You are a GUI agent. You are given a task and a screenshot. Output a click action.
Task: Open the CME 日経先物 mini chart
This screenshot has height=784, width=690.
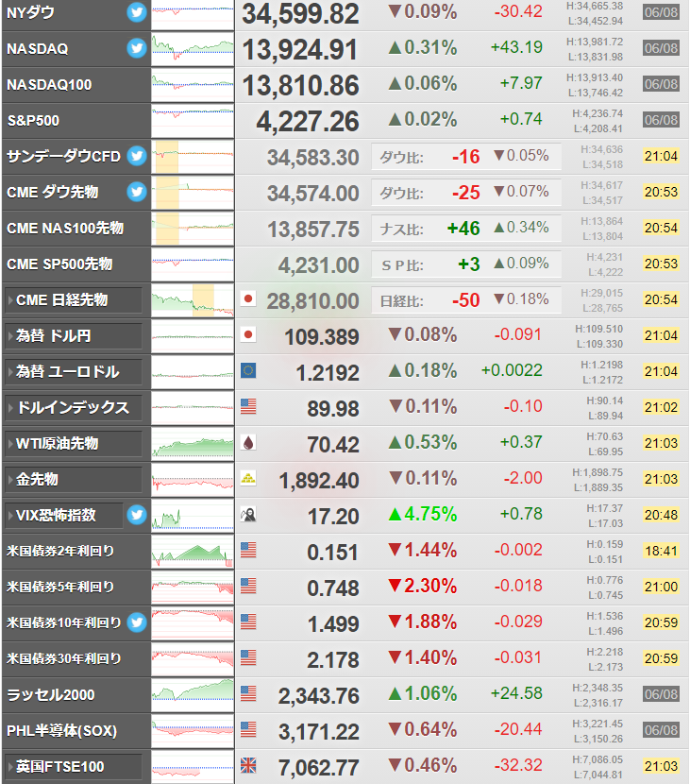(193, 301)
